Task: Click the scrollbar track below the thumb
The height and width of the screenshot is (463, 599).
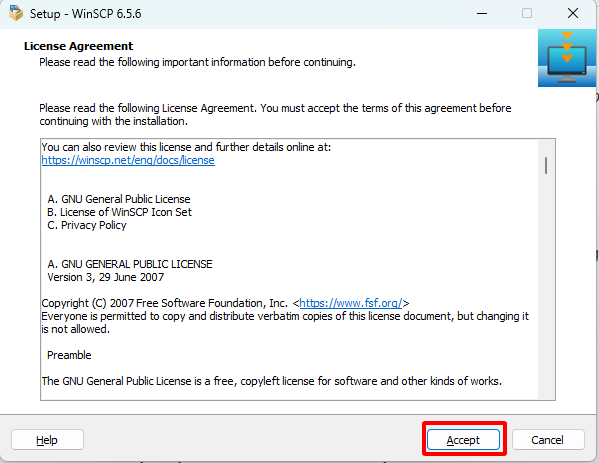Action: tap(546, 287)
